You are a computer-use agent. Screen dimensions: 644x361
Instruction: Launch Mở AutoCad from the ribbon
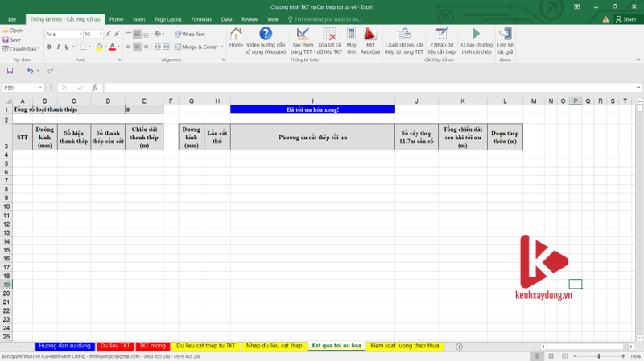point(369,38)
